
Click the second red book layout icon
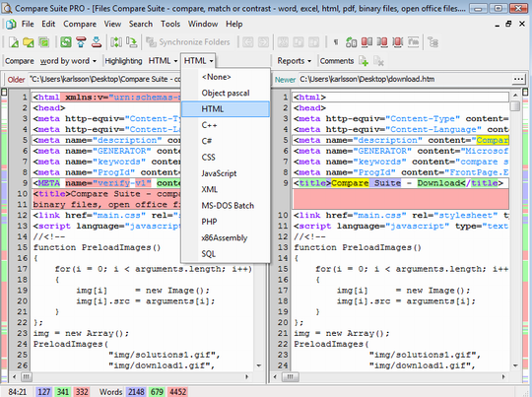[382, 42]
